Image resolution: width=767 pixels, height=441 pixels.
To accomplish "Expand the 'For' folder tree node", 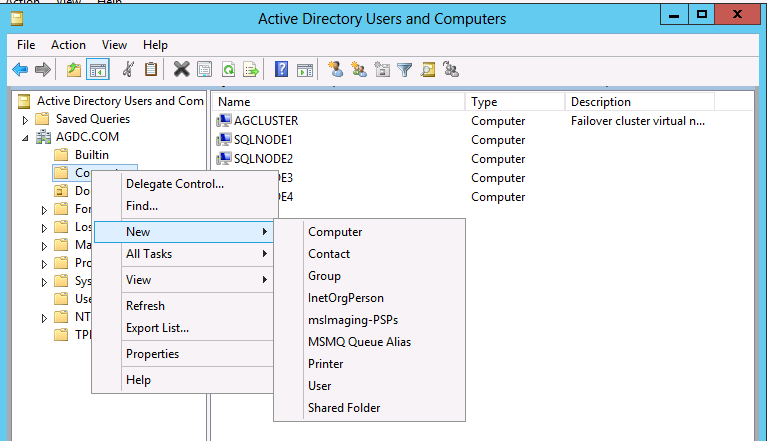I will click(x=44, y=210).
